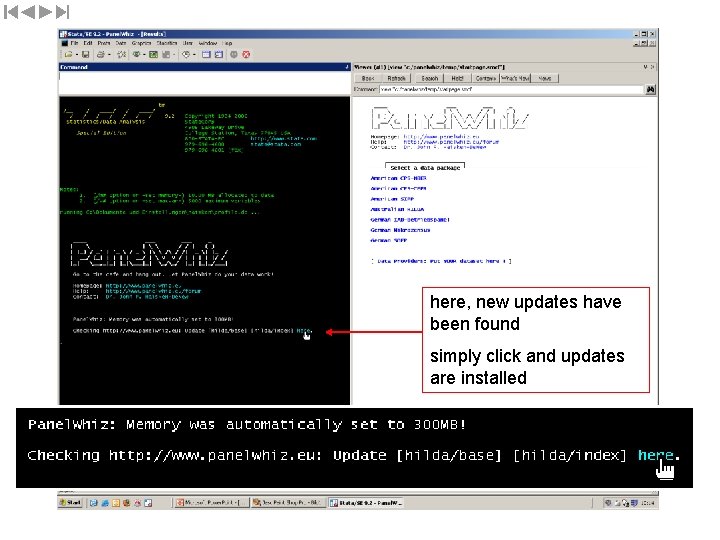This screenshot has height=540, width=720.
Task: Select the American SIPP data package
Action: (392, 199)
